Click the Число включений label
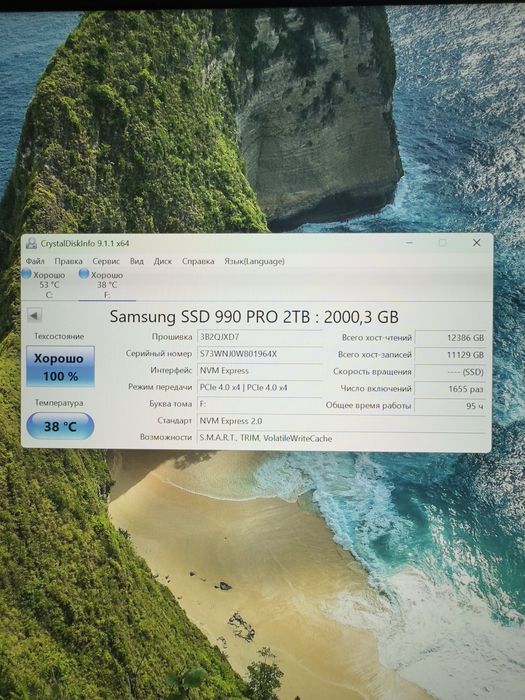525x700 pixels. [x=376, y=388]
